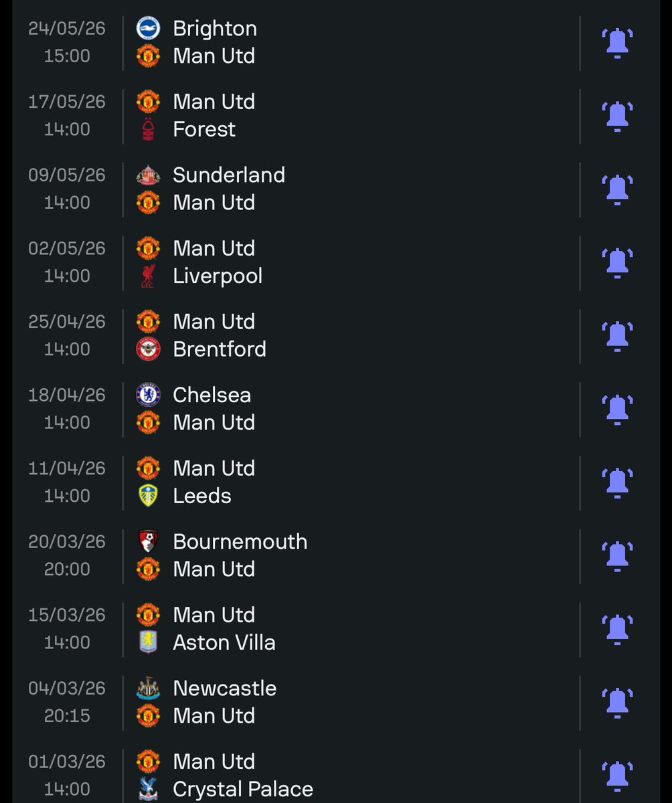Click the bell icon for Bournemouth match

[x=617, y=556]
